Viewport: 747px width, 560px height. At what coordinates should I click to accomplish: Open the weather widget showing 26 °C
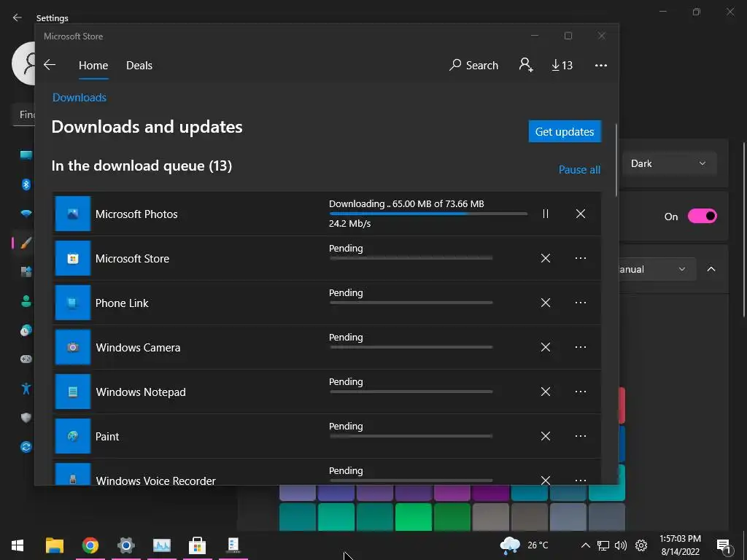point(524,545)
